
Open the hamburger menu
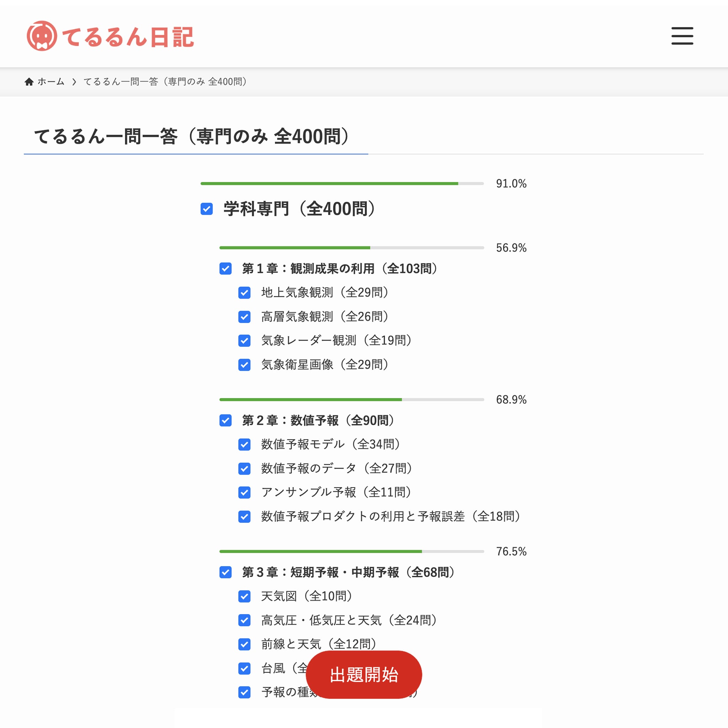(x=682, y=36)
